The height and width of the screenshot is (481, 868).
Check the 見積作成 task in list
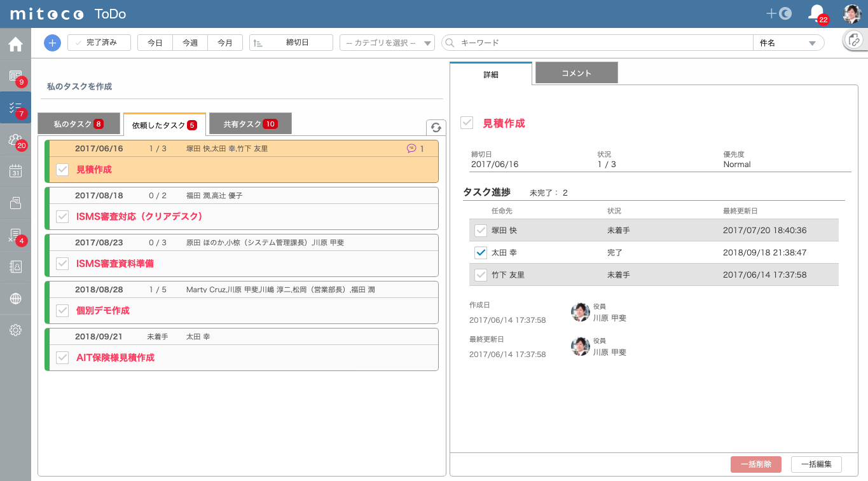point(62,170)
